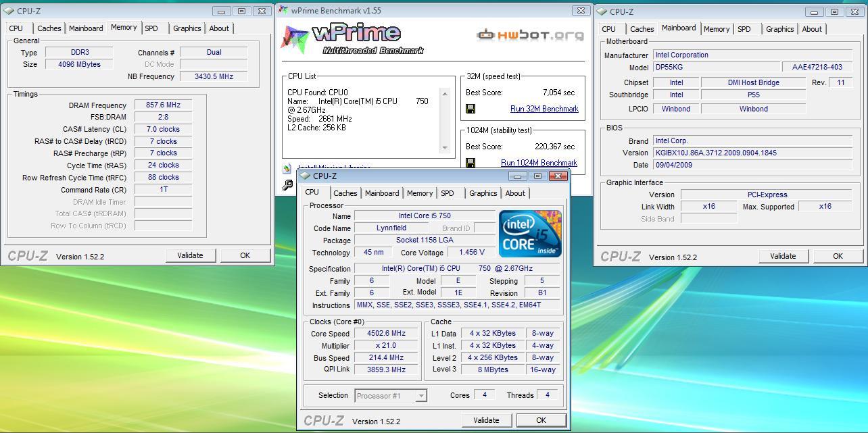Click the Graphic Interface Version PCI-Express

click(767, 195)
